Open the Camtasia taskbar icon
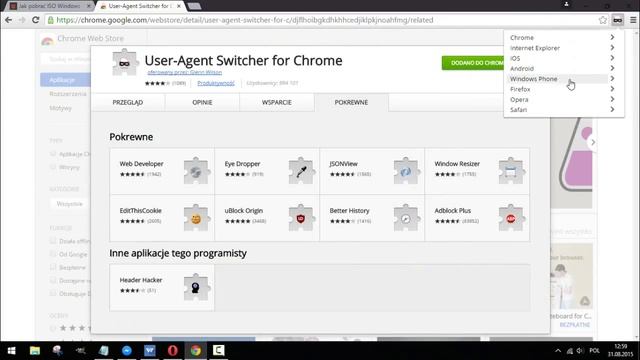This screenshot has width=640, height=360. coord(218,351)
